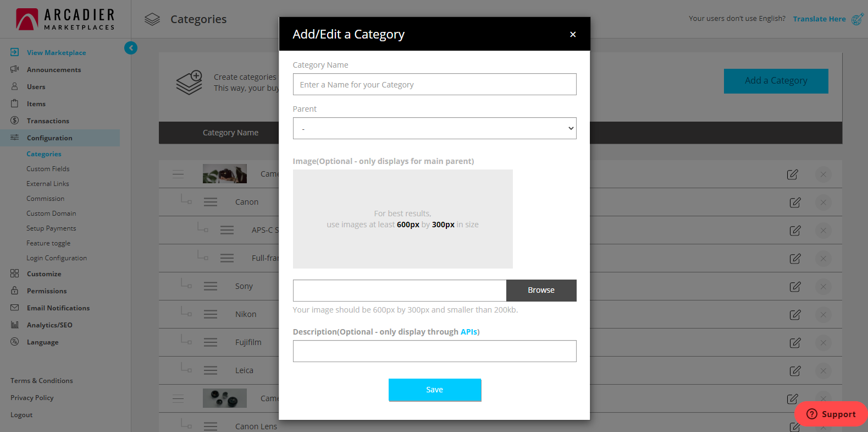Open Analytics/SEO
Image resolution: width=868 pixels, height=432 pixels.
click(49, 325)
